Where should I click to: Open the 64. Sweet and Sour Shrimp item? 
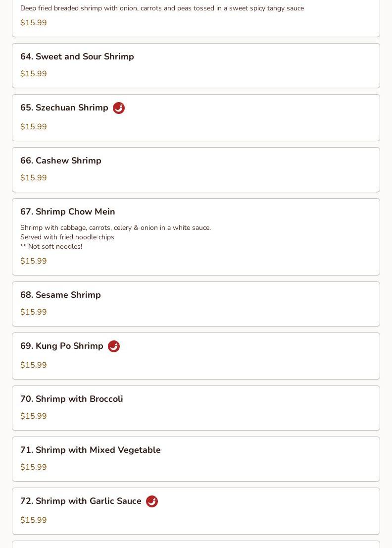click(x=196, y=66)
